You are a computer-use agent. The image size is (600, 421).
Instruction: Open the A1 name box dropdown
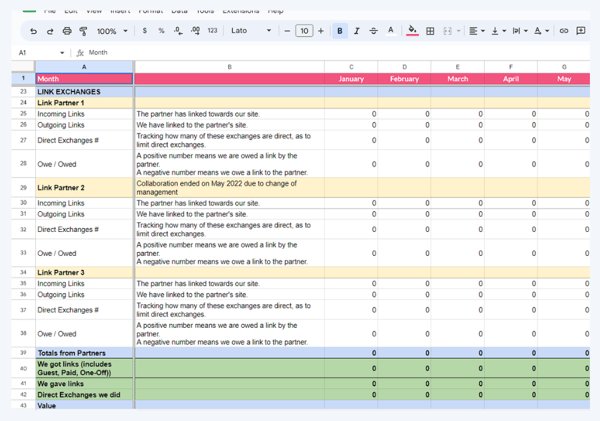tap(62, 53)
